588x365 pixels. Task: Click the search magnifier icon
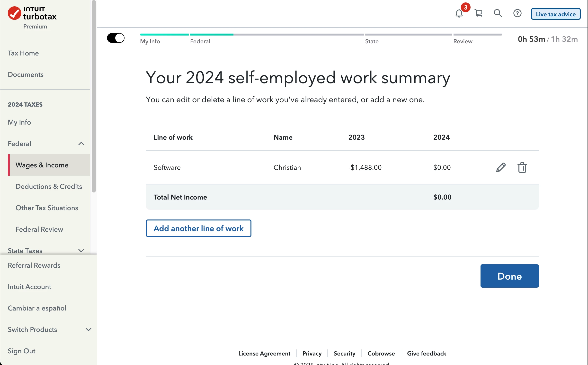(x=498, y=13)
